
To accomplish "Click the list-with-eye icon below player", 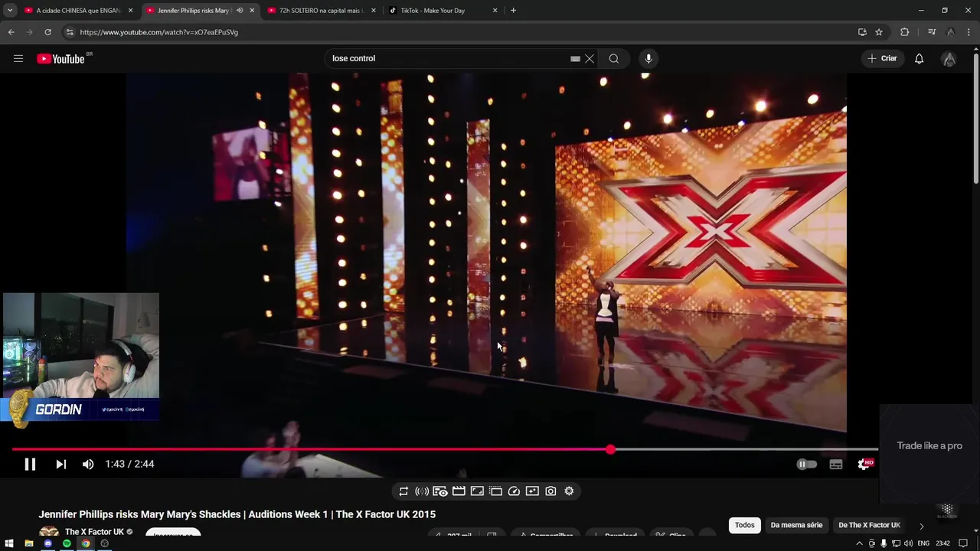I will (x=440, y=491).
